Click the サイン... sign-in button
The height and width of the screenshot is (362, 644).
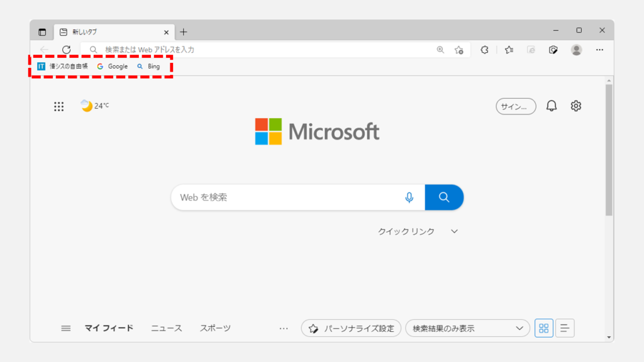[516, 106]
